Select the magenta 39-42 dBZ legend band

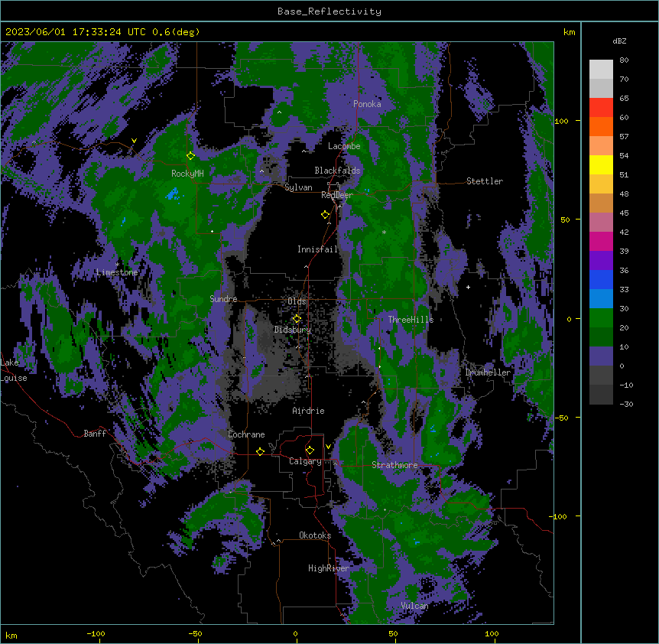(x=601, y=242)
